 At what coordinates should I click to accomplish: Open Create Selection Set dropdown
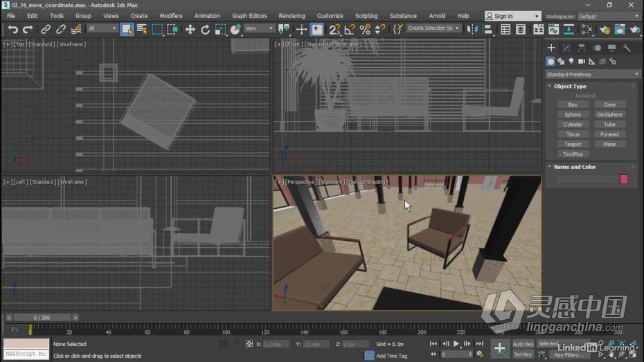(433, 28)
